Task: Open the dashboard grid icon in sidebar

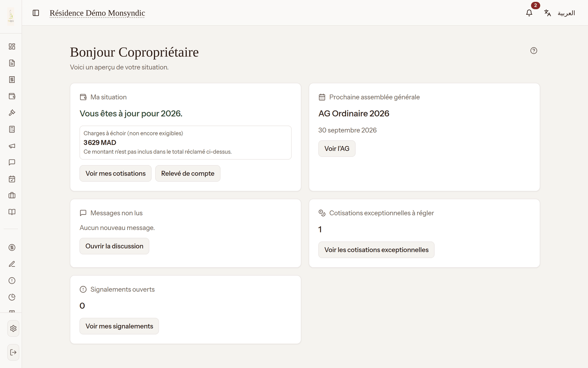Action: (x=12, y=46)
